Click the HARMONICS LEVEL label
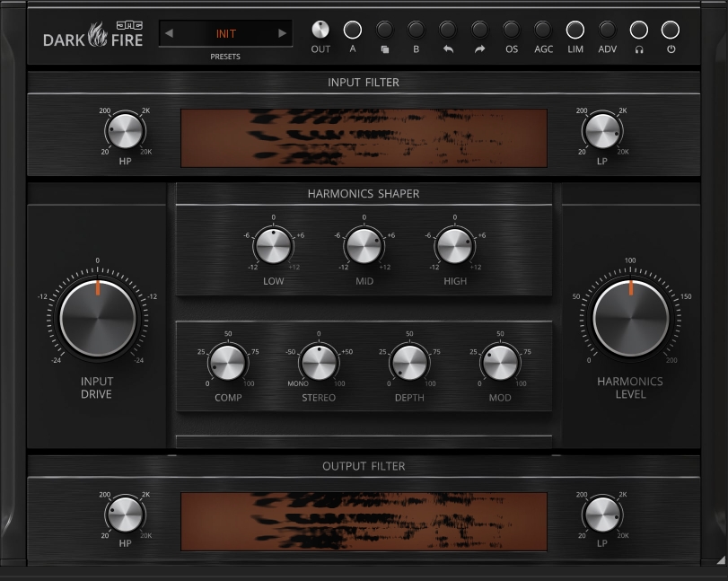This screenshot has width=728, height=581. tap(630, 388)
